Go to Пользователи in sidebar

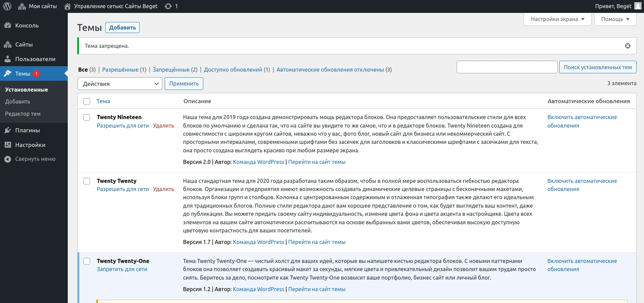(x=35, y=59)
